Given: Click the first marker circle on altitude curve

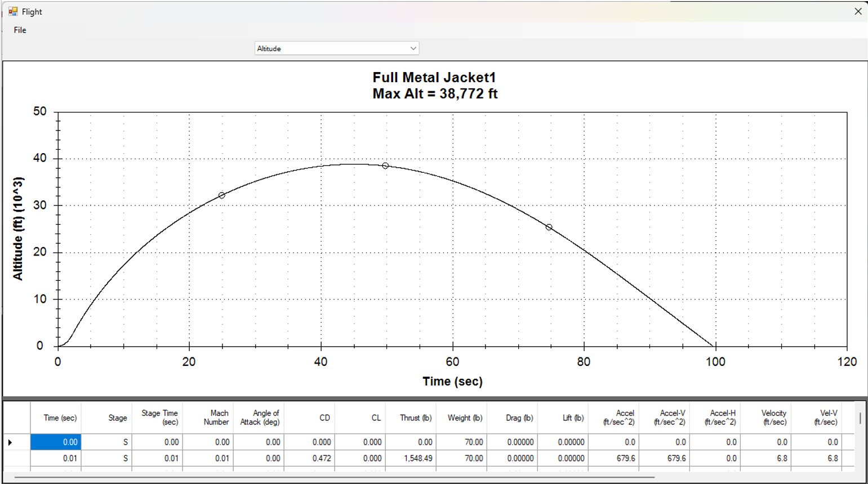Looking at the screenshot, I should click(222, 195).
